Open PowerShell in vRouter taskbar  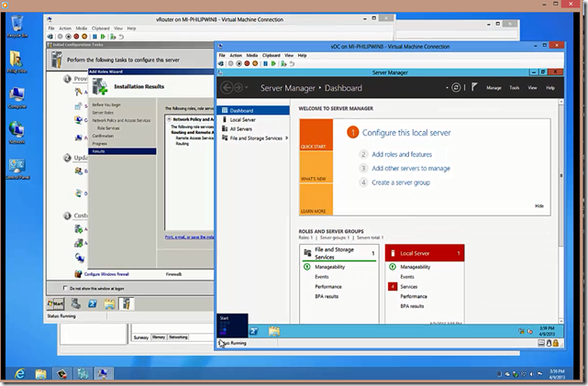(x=93, y=303)
